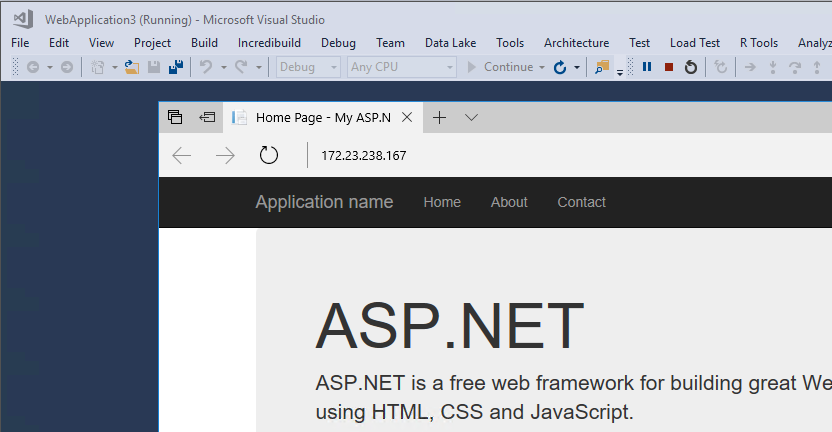Open the File menu
Viewport: 832px width, 432px height.
click(x=20, y=43)
